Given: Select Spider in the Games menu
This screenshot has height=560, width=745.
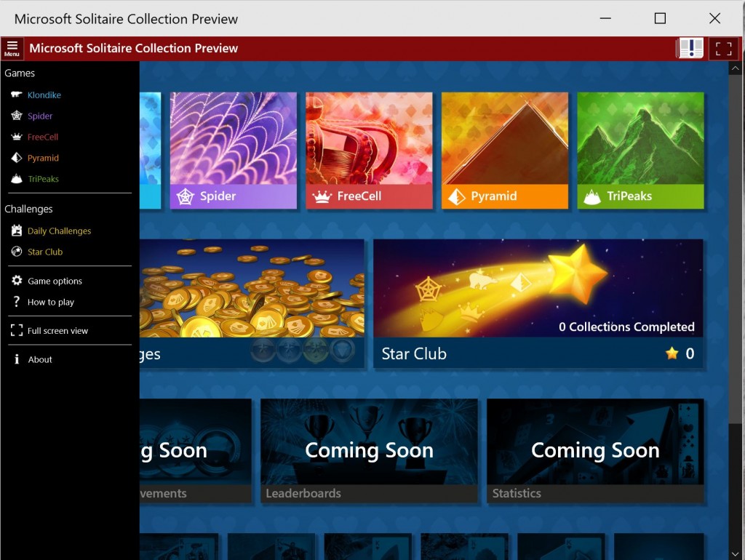Looking at the screenshot, I should coord(40,116).
